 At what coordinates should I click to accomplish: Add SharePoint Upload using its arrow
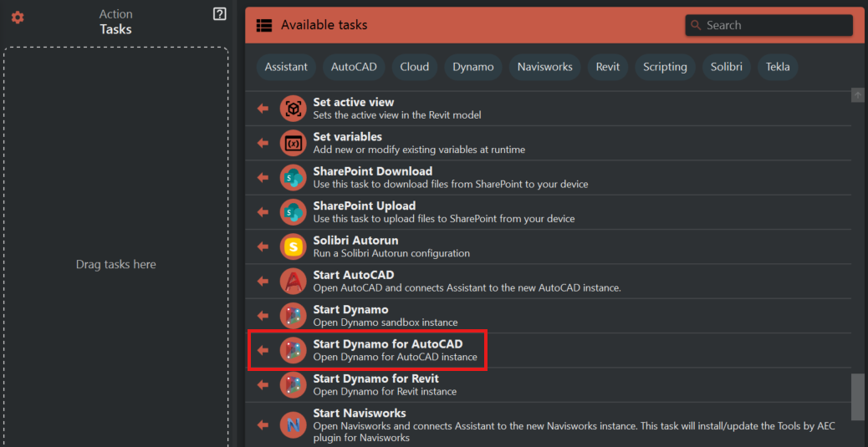[263, 212]
